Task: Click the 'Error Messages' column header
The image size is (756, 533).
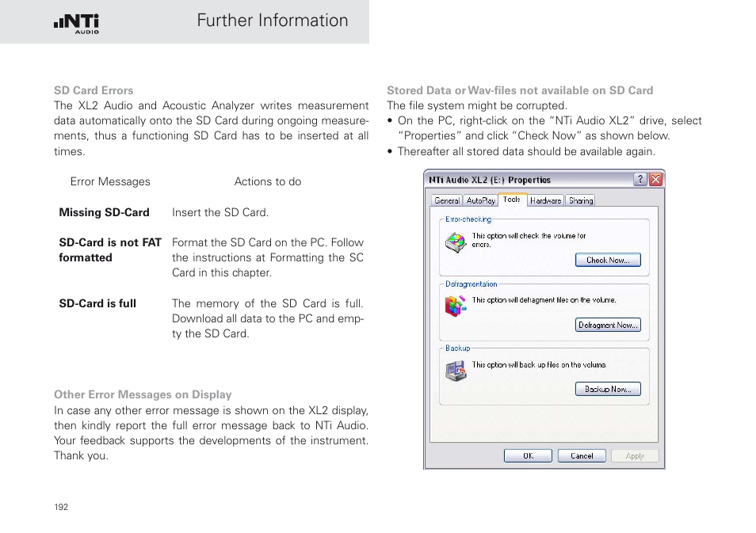Action: click(x=110, y=181)
